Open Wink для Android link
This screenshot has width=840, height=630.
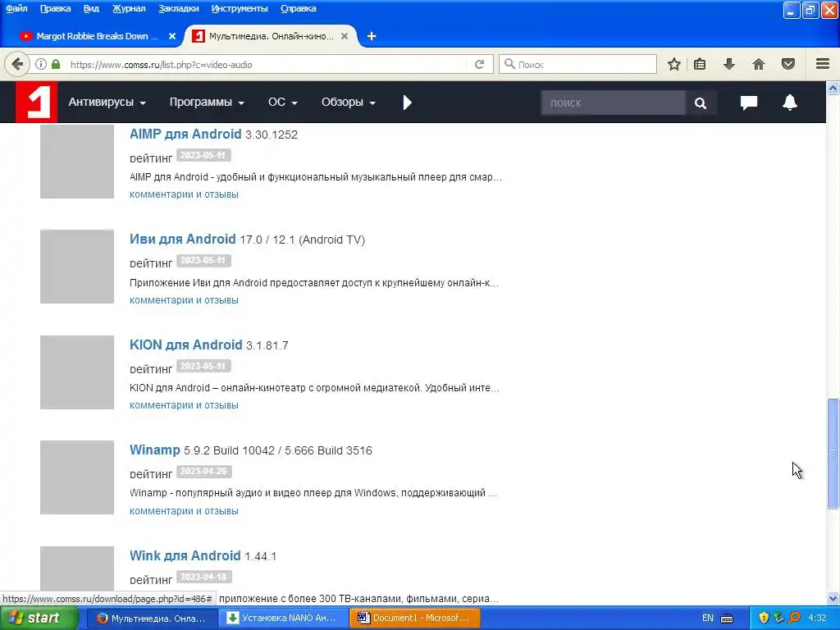pos(185,555)
